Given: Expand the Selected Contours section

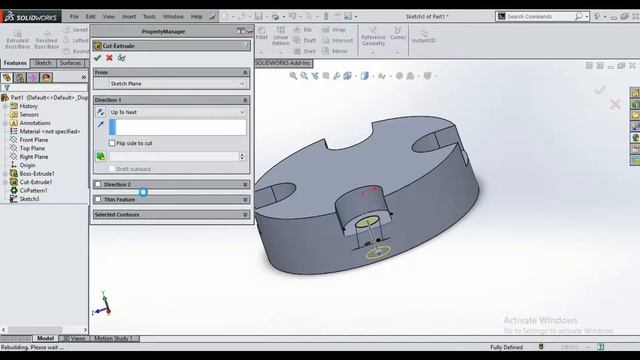Looking at the screenshot, I should pyautogui.click(x=245, y=215).
